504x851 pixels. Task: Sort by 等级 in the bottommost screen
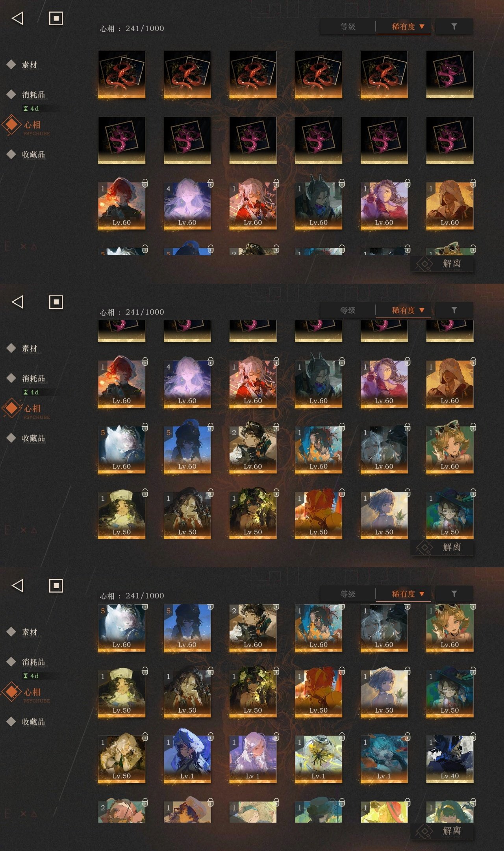coord(348,594)
